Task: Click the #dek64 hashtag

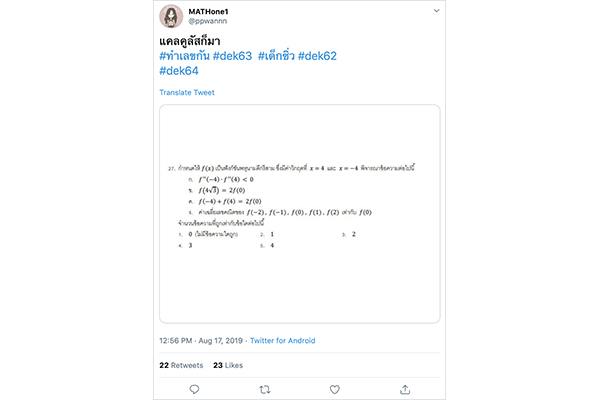Action: [179, 71]
